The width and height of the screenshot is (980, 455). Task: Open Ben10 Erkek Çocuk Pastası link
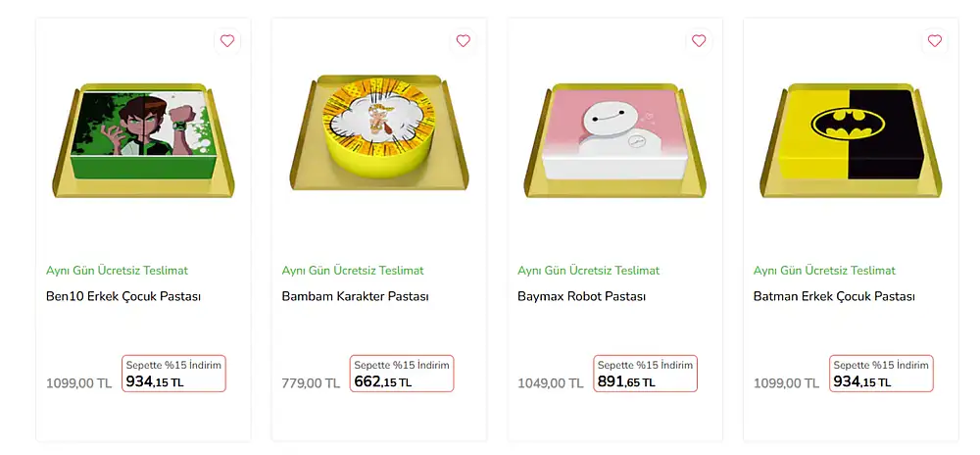coord(123,296)
